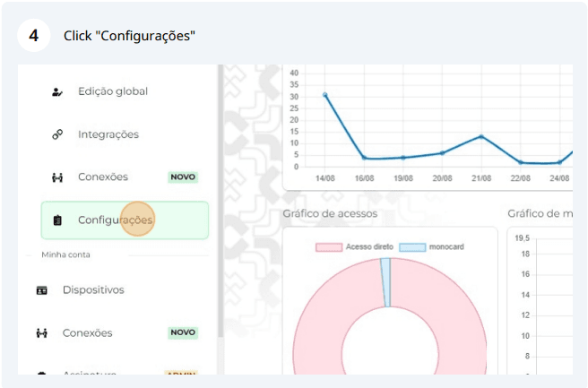Open the Integrações menu item
The width and height of the screenshot is (588, 388).
125,134
